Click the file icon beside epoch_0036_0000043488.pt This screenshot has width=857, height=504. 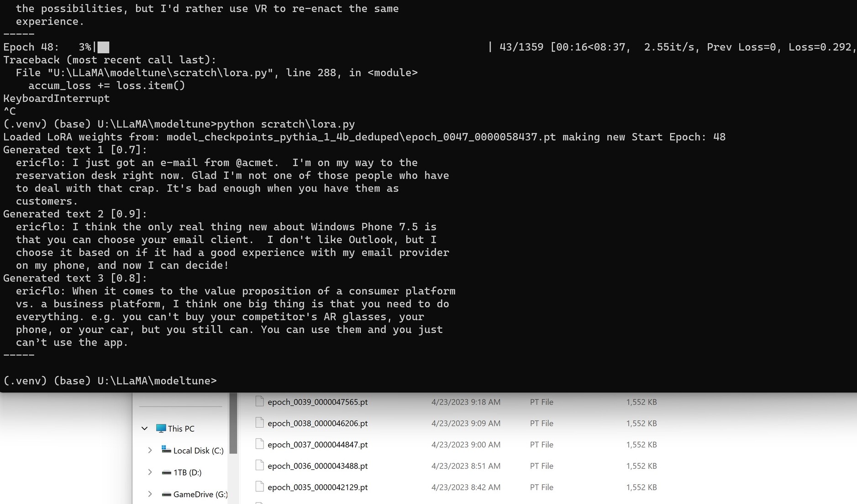[260, 466]
